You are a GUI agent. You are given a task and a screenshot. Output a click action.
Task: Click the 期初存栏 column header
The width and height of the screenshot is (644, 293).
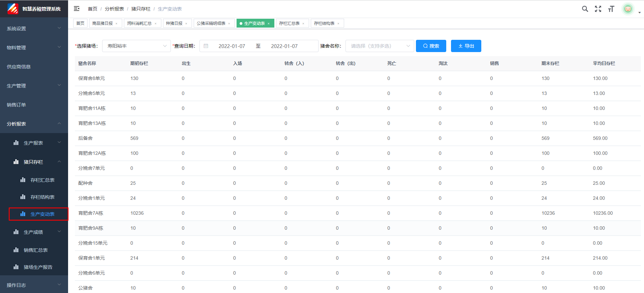click(x=139, y=63)
